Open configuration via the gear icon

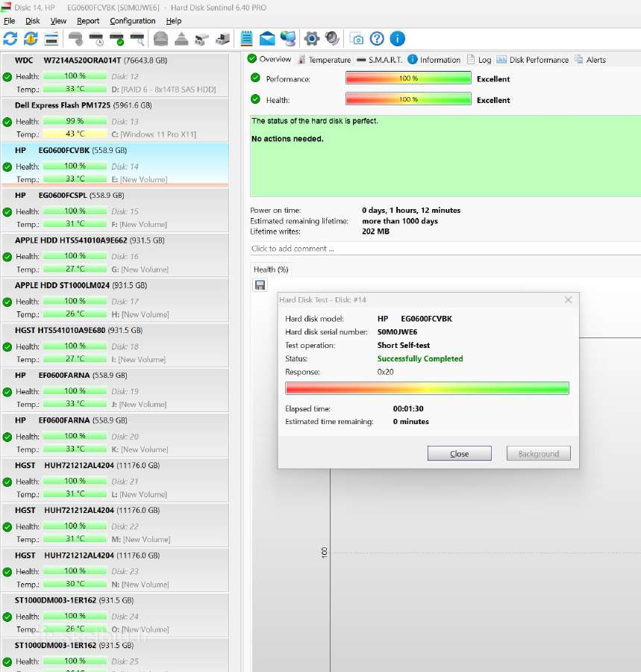click(x=312, y=39)
